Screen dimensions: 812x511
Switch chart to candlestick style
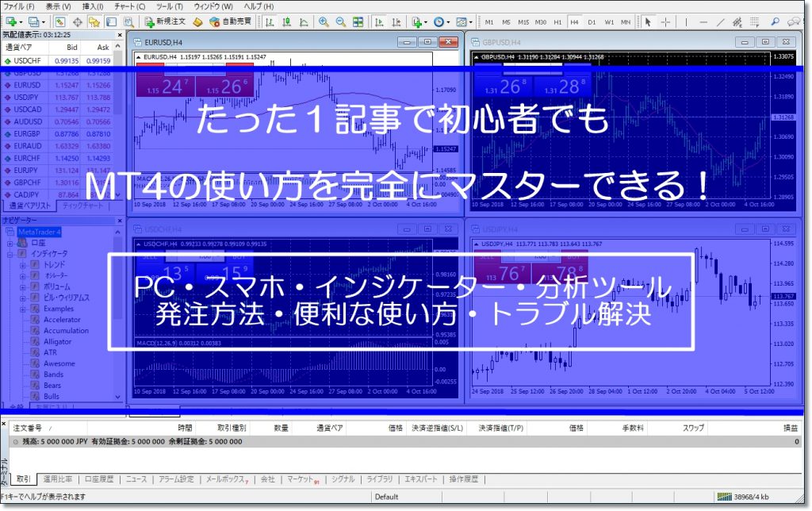pos(287,22)
